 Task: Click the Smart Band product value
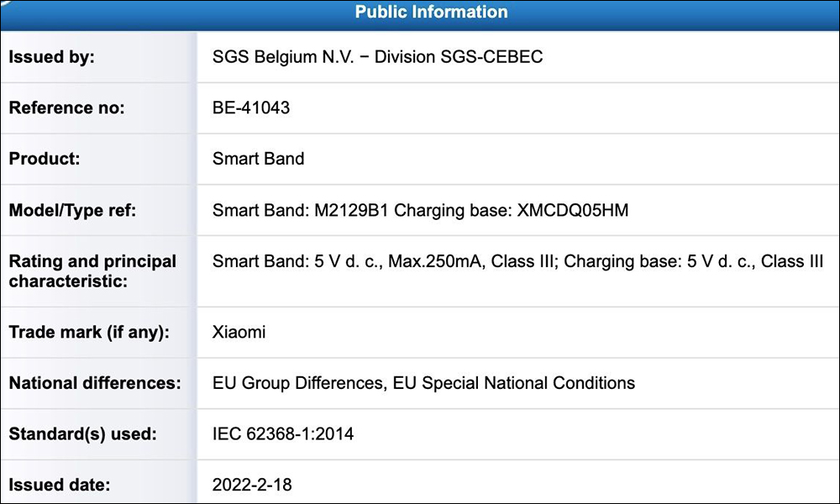click(258, 159)
